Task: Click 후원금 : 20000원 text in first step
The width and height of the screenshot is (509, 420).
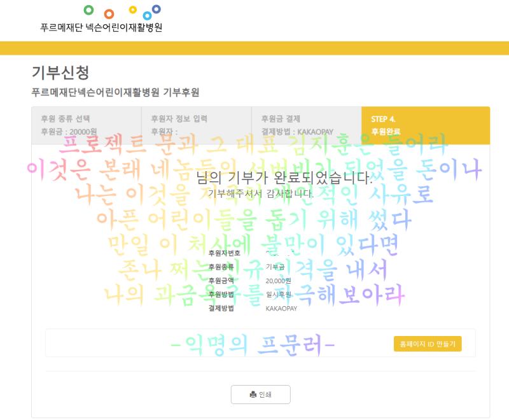Action: [69, 132]
